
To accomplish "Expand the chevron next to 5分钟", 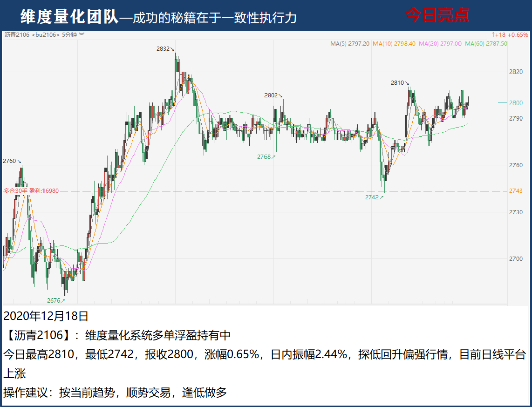I will pyautogui.click(x=82, y=34).
